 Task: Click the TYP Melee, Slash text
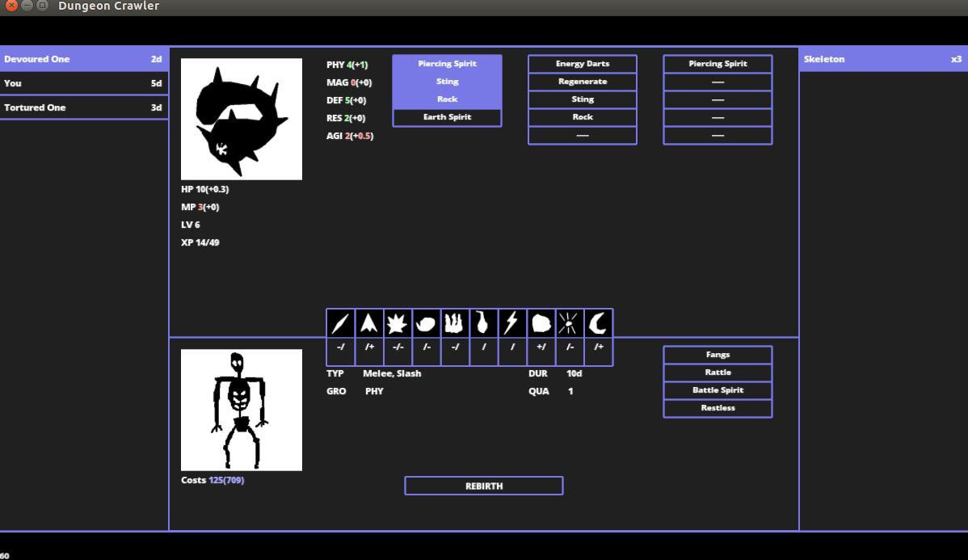click(x=374, y=373)
